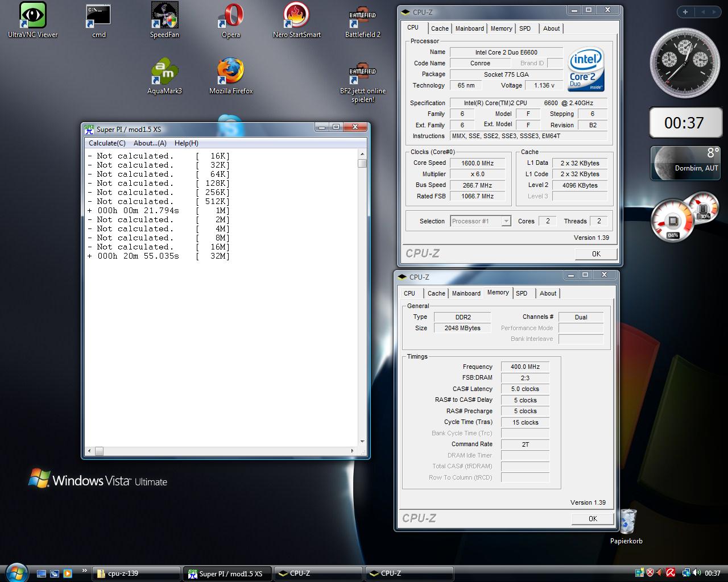Select the Dornbirn weather gadget
The width and height of the screenshot is (728, 582).
coord(685,163)
